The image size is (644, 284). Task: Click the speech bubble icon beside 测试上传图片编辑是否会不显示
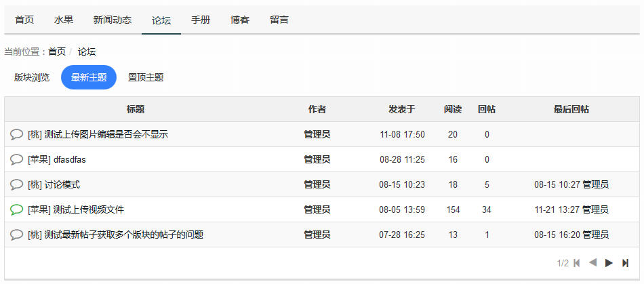pos(16,134)
